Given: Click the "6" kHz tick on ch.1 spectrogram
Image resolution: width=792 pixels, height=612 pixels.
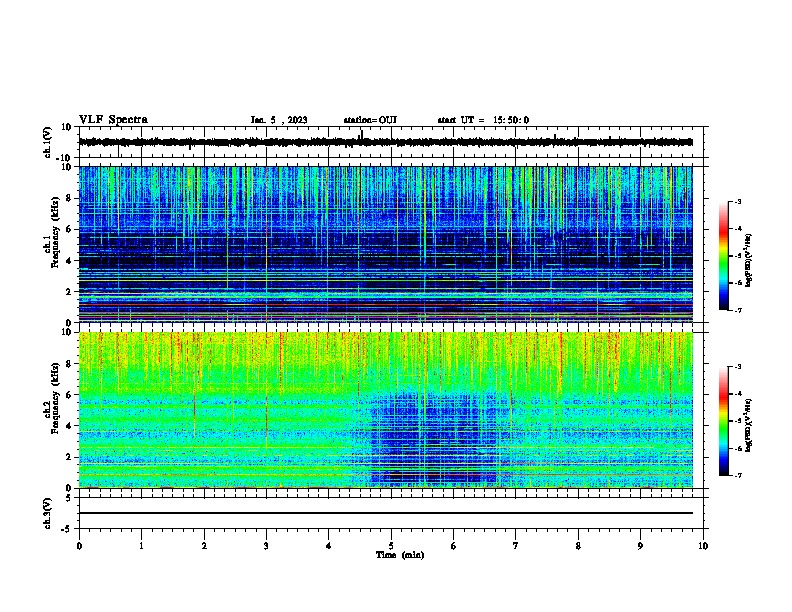Looking at the screenshot, I should coord(69,229).
